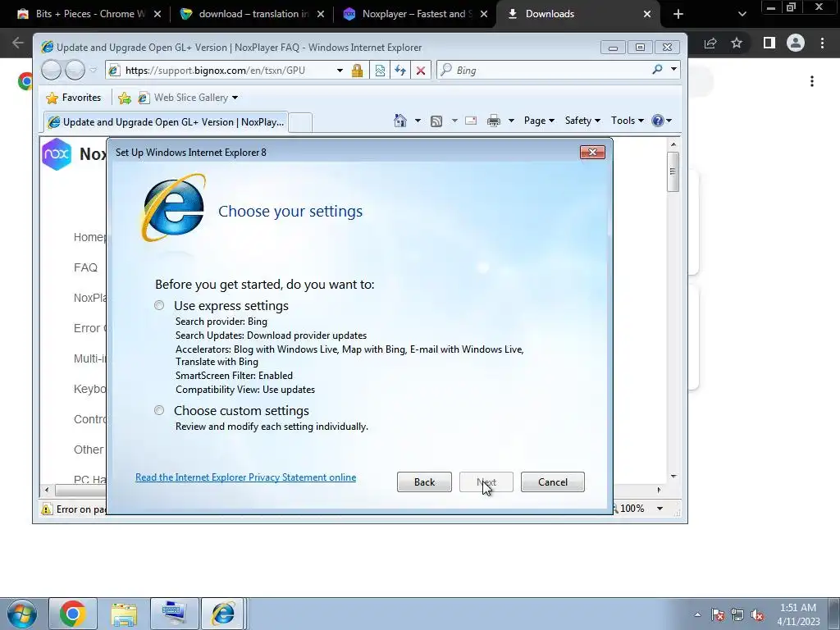Click the security lock icon in address bar
The image size is (840, 630).
[358, 71]
